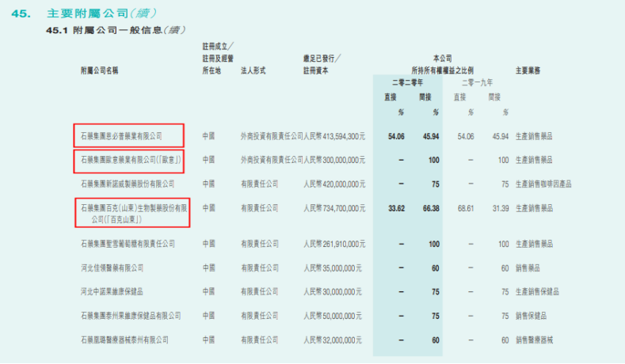Click the 人民幣32,000,000元 capital in last row
This screenshot has width=625, height=364.
(x=334, y=339)
